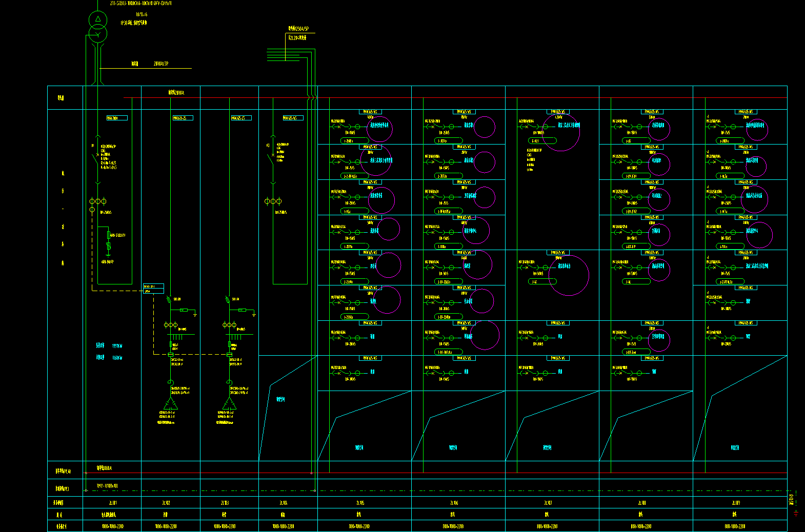Select capacitor triangle symbol in cabinet 2L102
This screenshot has width=805, height=532.
[x=170, y=404]
